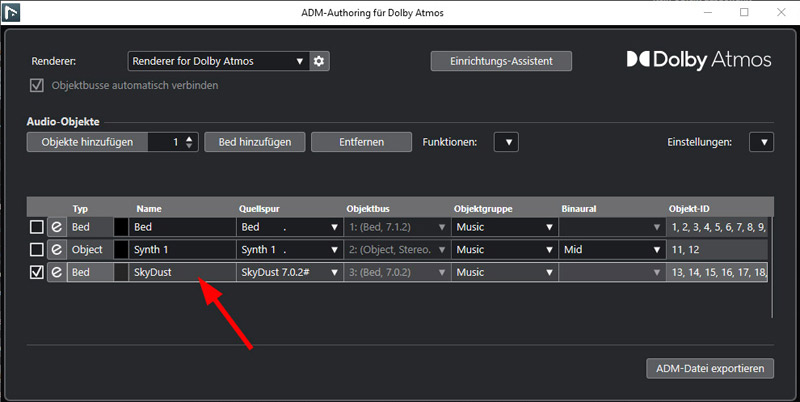800x402 pixels.
Task: Expand the Einstellungen dropdown
Action: click(x=761, y=142)
